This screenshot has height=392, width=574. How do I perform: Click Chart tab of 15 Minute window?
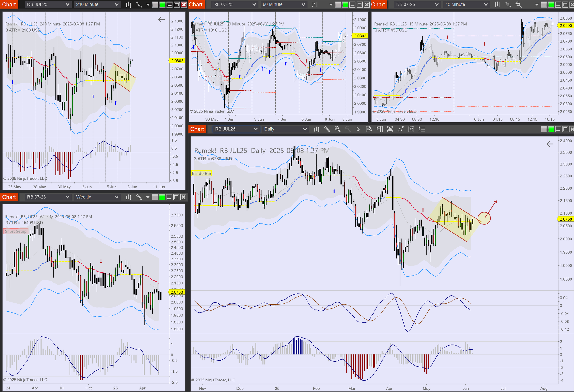point(378,4)
